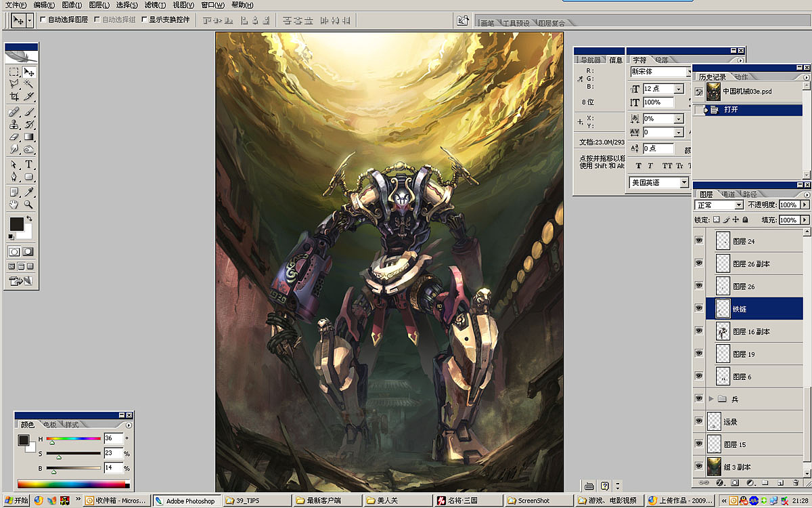812x508 pixels.
Task: Select the Rectangular Marquee tool
Action: pyautogui.click(x=14, y=72)
